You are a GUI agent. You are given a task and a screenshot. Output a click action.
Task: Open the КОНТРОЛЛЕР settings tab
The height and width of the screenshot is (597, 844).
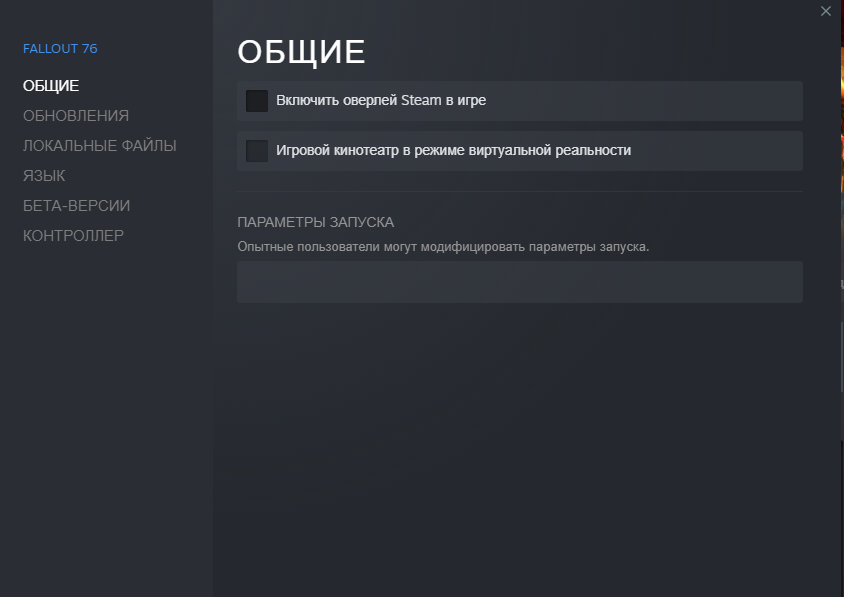[x=73, y=236]
